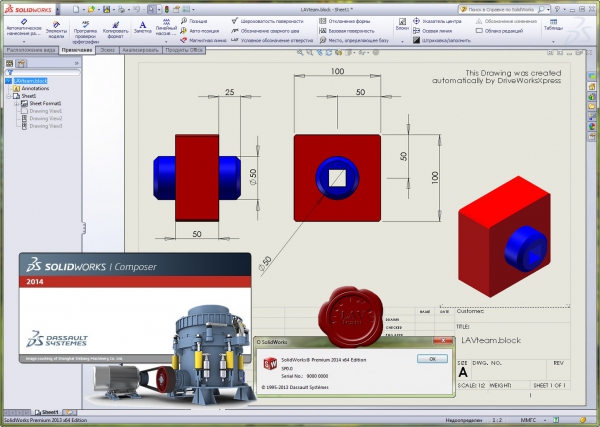Select Annotations in the feature tree
Image resolution: width=600 pixels, height=427 pixels.
coord(31,88)
